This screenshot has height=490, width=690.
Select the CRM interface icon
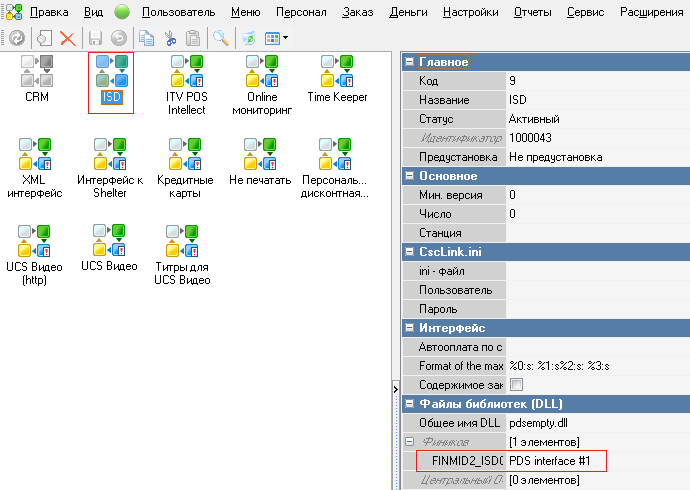[37, 71]
